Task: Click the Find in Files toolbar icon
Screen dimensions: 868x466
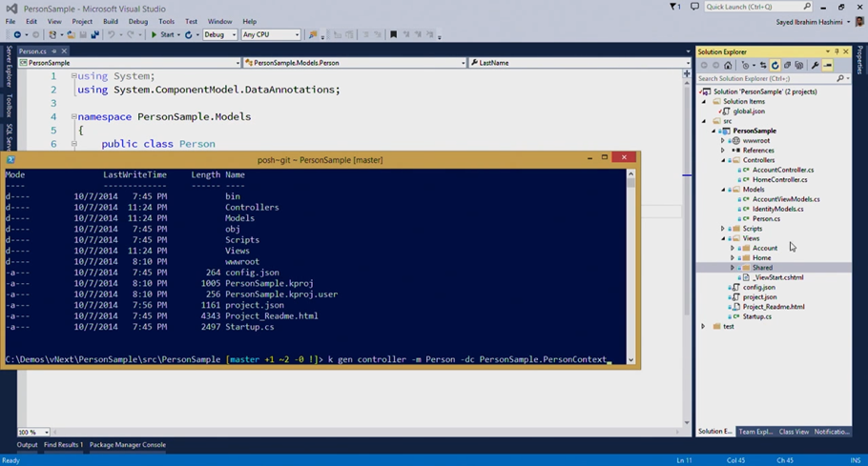Action: 313,35
